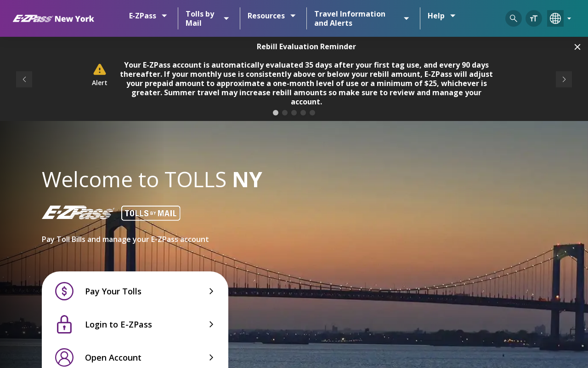Click the E-ZPass New York header logo
The image size is (588, 368).
point(53,18)
